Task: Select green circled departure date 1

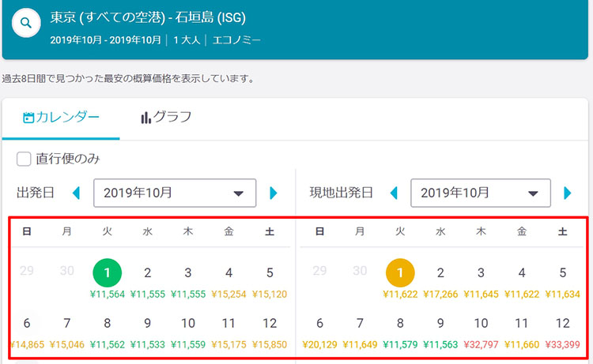Action: (x=107, y=272)
